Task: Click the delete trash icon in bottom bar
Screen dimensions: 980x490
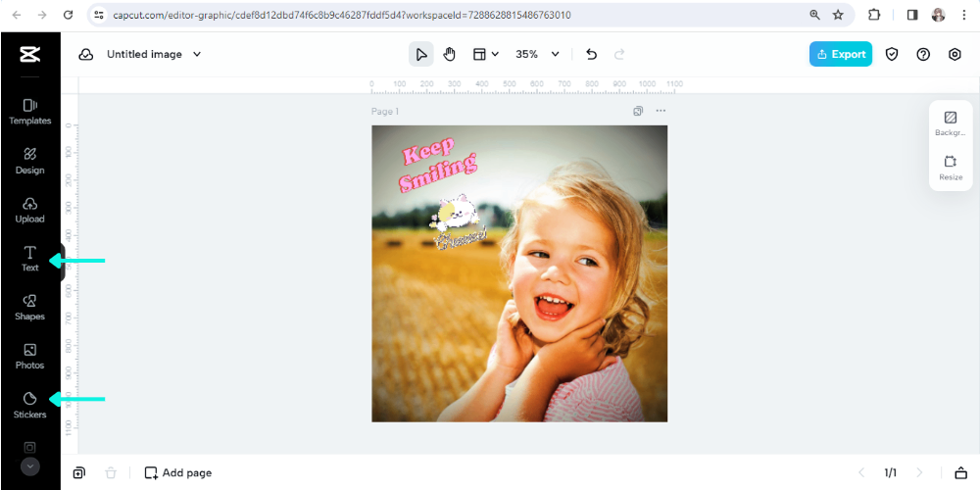Action: [111, 473]
